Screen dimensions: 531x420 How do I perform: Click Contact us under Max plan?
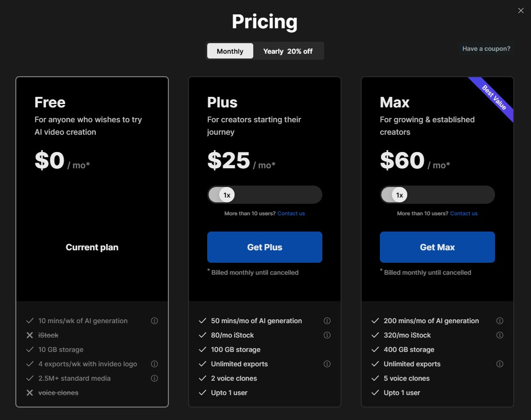[464, 213]
